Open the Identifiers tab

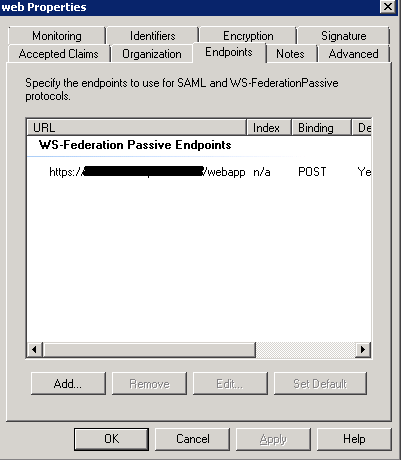click(153, 36)
